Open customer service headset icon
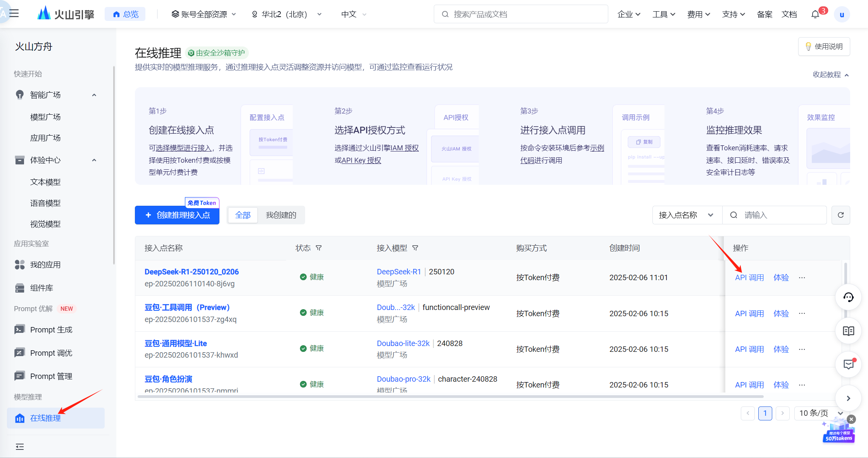 click(x=848, y=297)
